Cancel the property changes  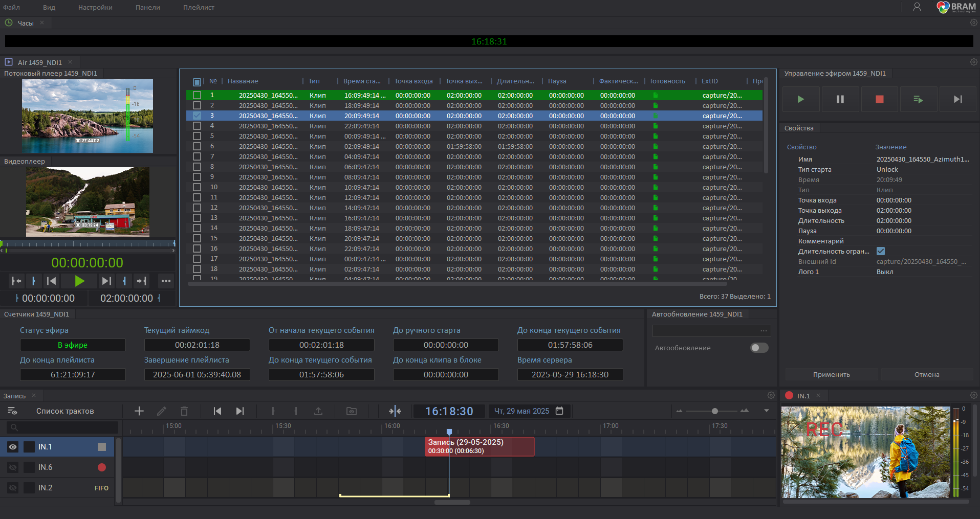[x=927, y=374]
